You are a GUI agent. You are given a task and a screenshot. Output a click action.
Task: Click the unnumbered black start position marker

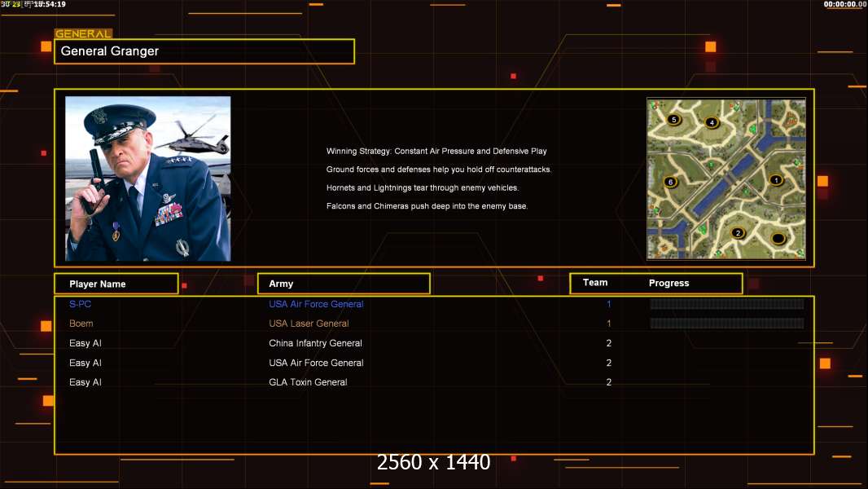[778, 239]
